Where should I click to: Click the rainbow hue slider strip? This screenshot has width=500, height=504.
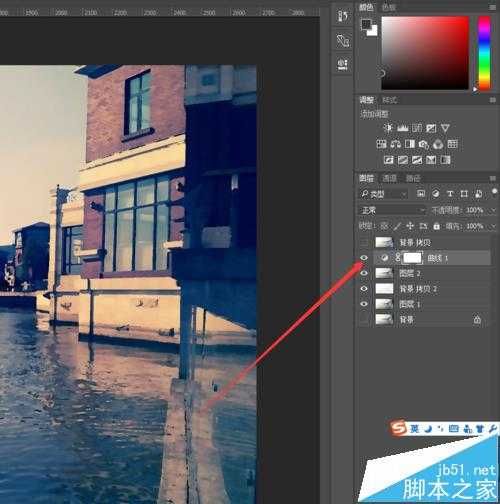point(484,53)
